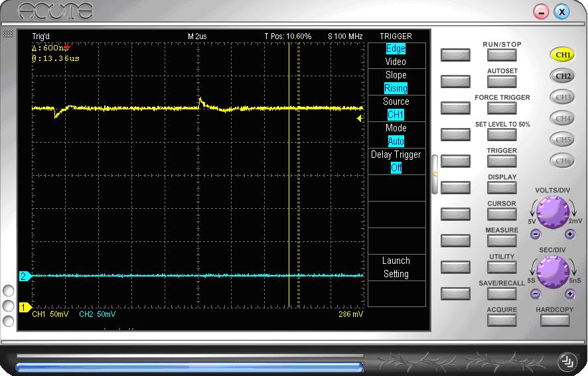Screen dimensions: 588x376
Task: Click soft key next to Slope
Action: [x=455, y=82]
